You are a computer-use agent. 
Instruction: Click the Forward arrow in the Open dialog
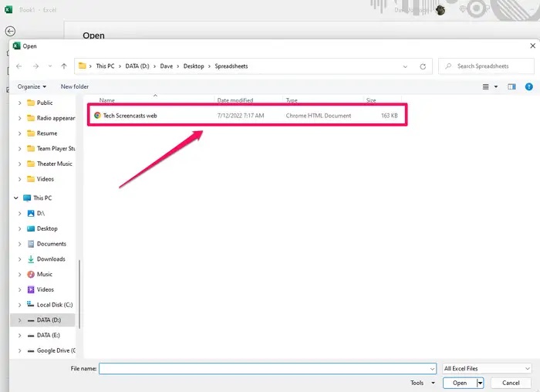coord(35,66)
